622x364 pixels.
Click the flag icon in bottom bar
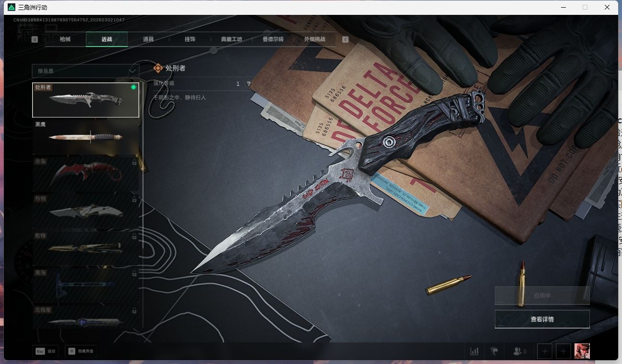(494, 351)
